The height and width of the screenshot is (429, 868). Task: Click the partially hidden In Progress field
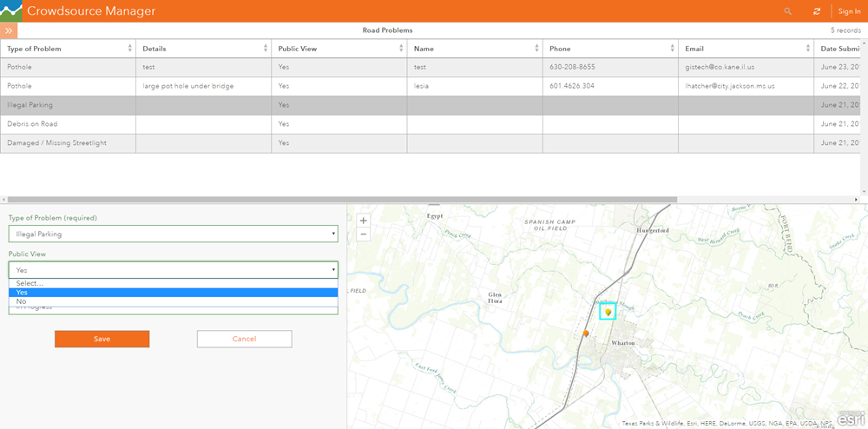pyautogui.click(x=174, y=310)
